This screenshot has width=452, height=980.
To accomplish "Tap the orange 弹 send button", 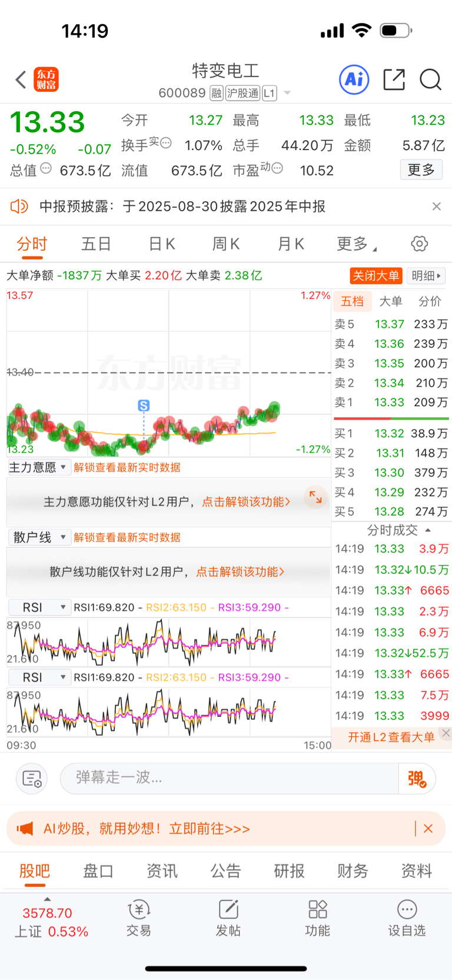I will click(417, 778).
